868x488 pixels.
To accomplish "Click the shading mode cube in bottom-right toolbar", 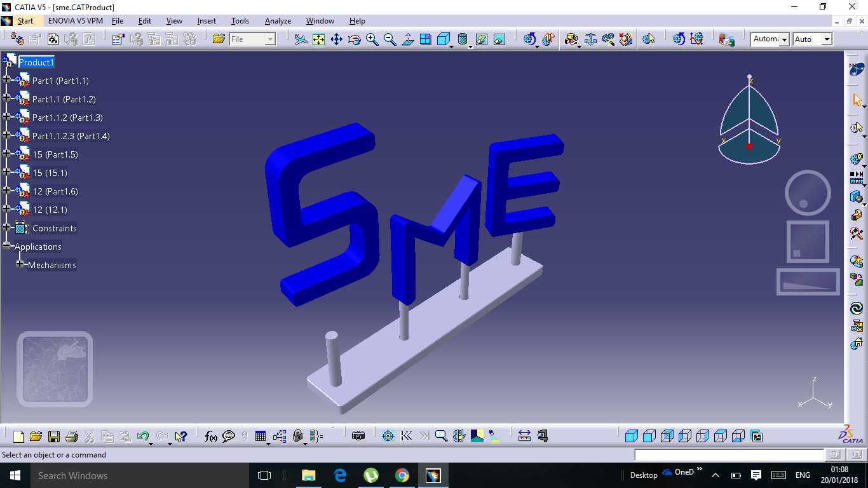I will (x=632, y=437).
